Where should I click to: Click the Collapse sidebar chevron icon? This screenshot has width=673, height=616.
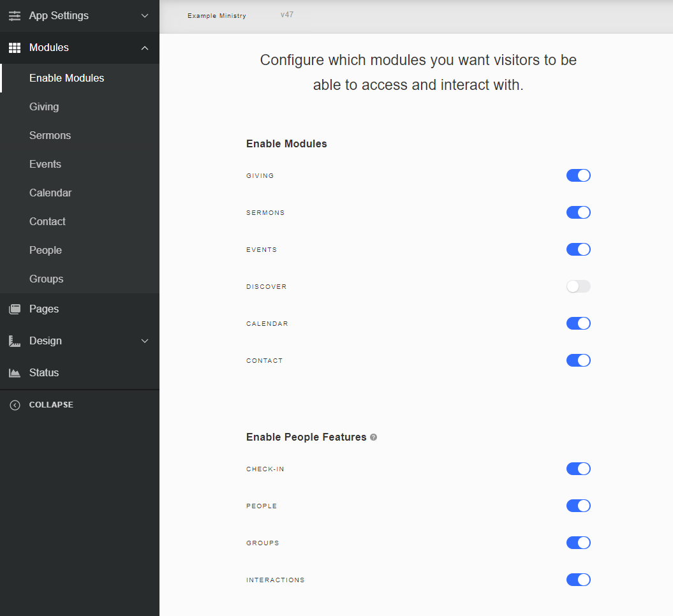point(14,404)
